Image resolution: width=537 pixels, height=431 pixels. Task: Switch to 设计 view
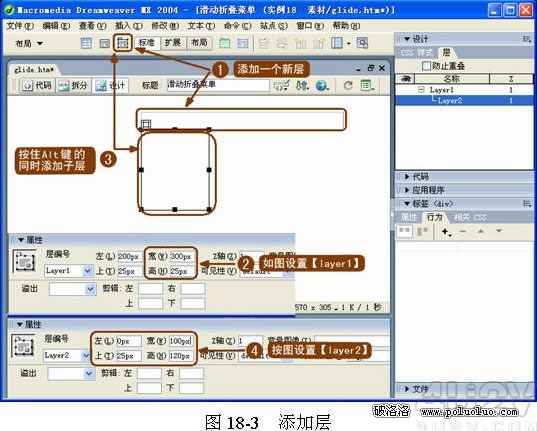[x=110, y=85]
